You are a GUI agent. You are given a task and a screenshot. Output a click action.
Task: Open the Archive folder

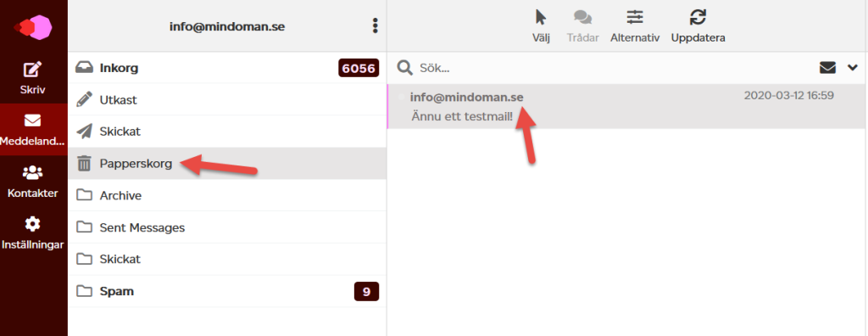tap(227, 195)
